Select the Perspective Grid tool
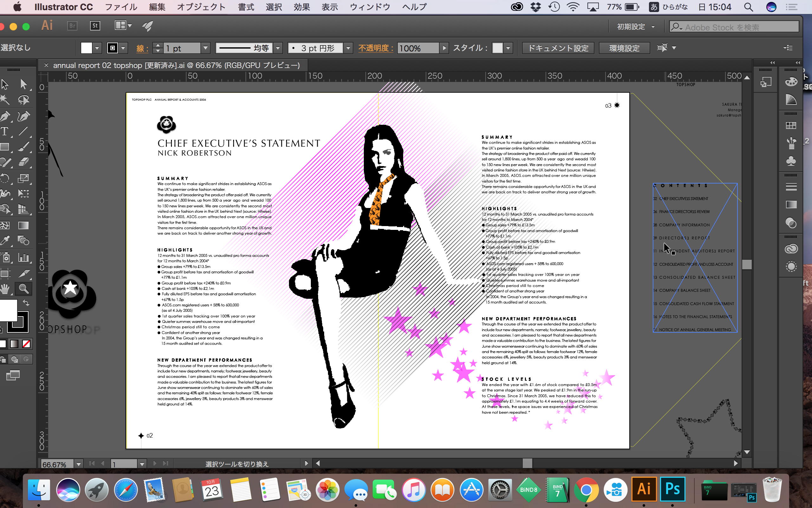 [23, 209]
